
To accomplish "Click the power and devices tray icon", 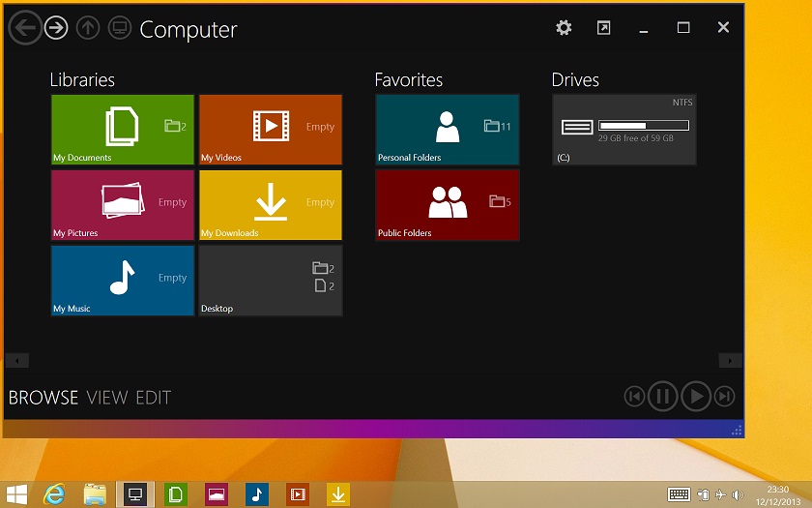I will [703, 495].
